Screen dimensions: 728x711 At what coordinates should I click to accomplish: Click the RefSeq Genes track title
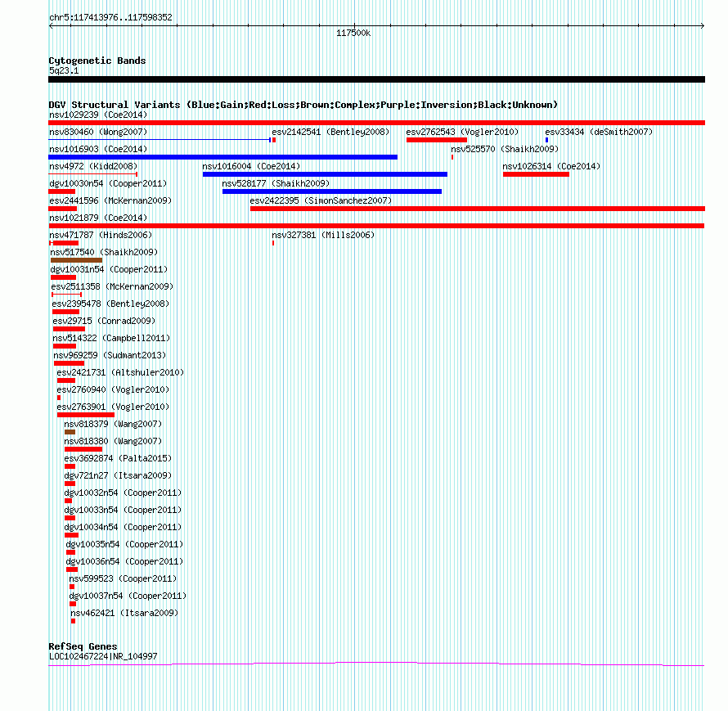pos(83,646)
